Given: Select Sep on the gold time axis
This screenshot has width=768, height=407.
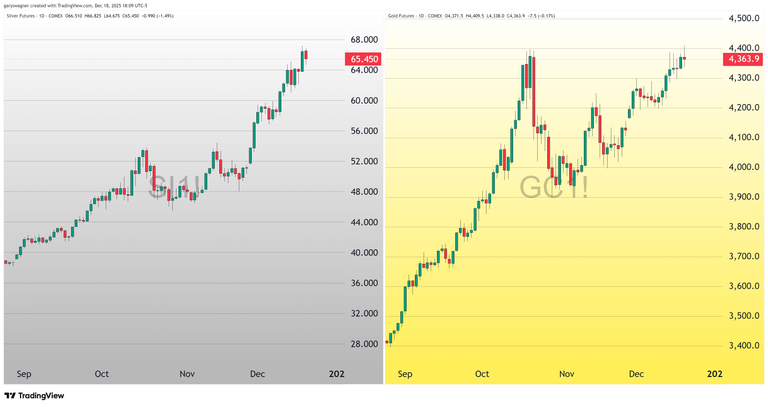Looking at the screenshot, I should [405, 374].
